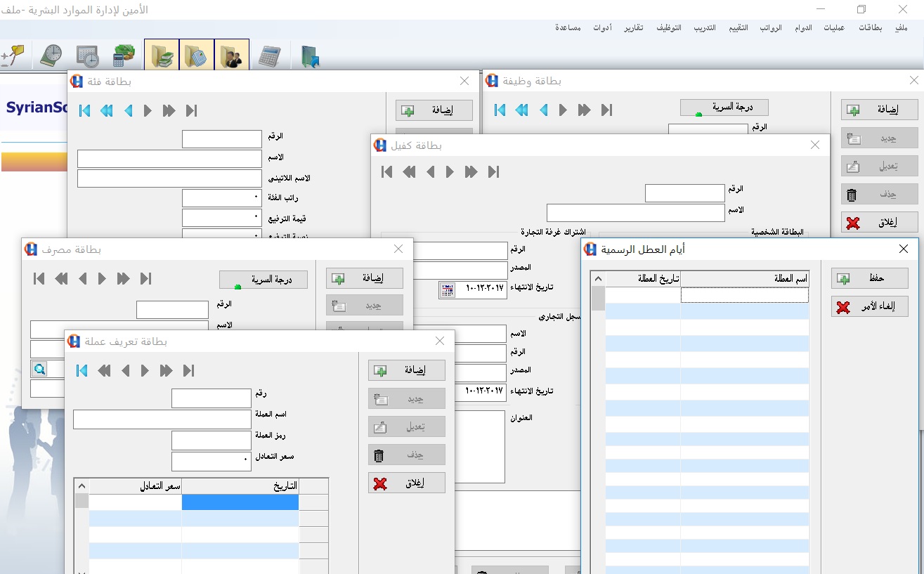
Task: Click the search magnifier in بطاقة مصرف
Action: 39,369
